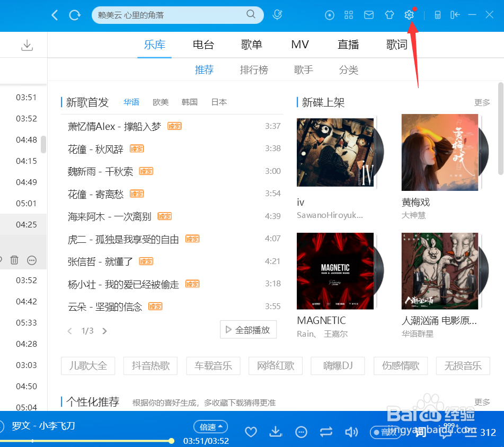Switch to mini mode icon
504x447 pixels.
[437, 15]
